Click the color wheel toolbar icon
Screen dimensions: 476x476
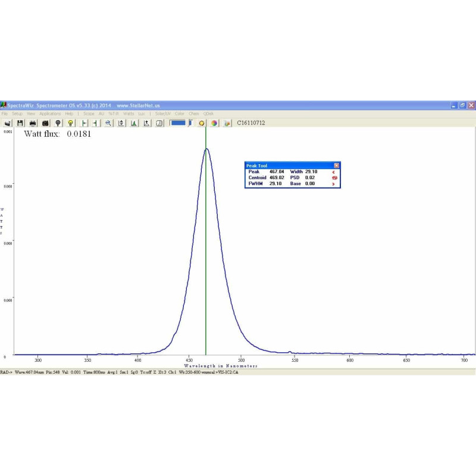(214, 123)
